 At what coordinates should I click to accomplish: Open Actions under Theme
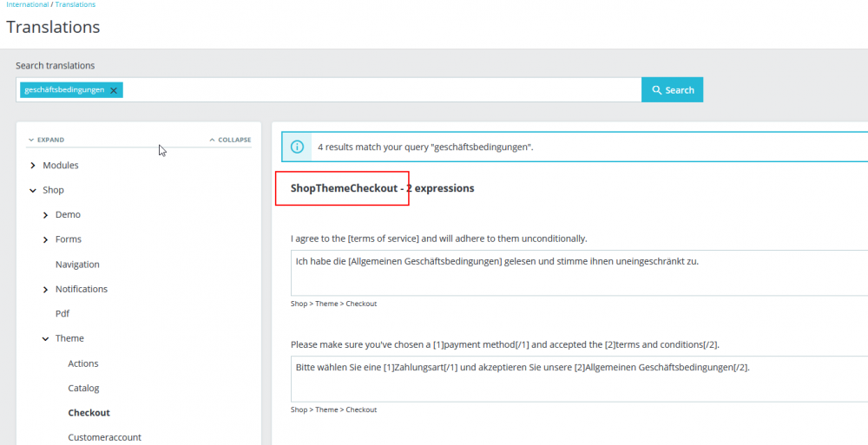coord(83,363)
